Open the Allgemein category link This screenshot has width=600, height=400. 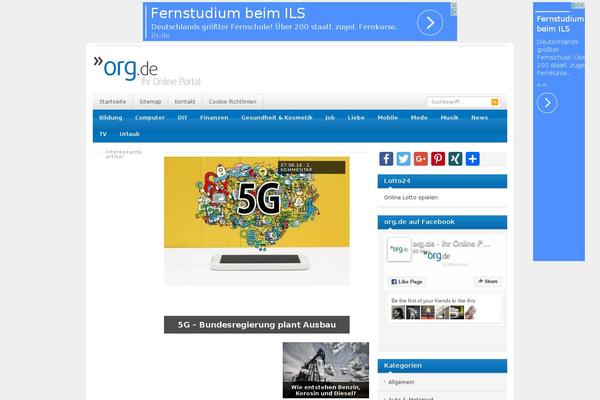point(401,382)
